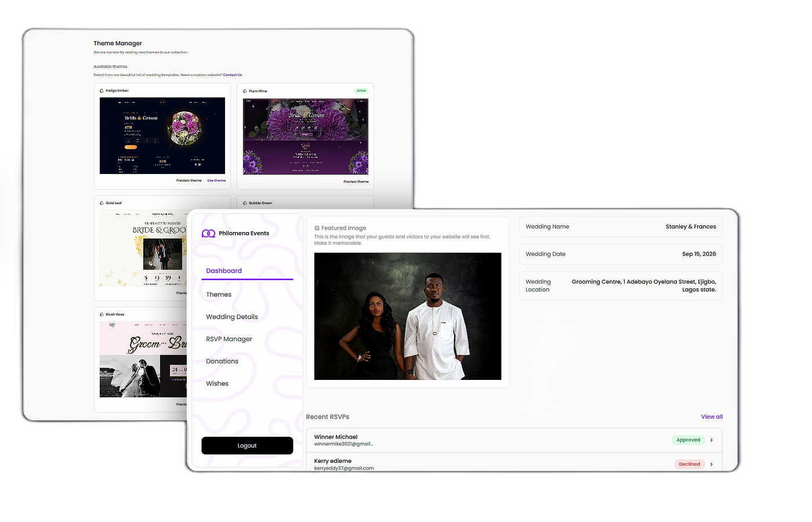Click the Grooming Centre wedding location text
Image resolution: width=812 pixels, height=522 pixels.
pyautogui.click(x=644, y=286)
